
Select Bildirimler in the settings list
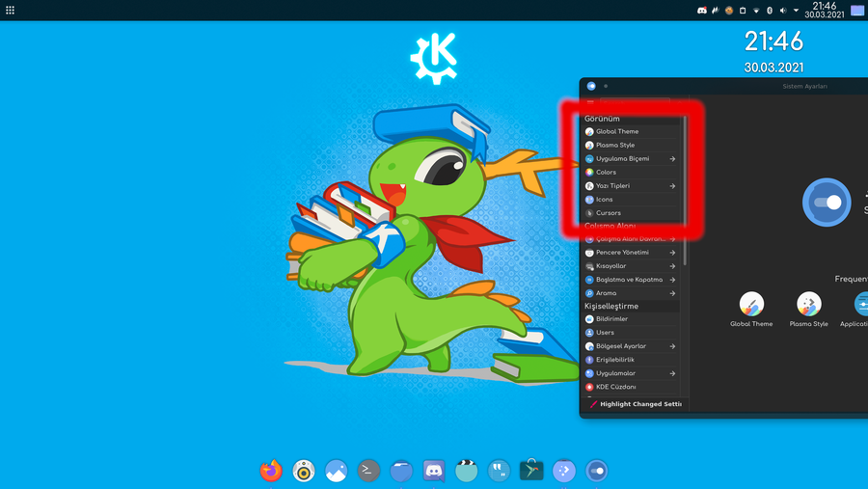pos(611,318)
